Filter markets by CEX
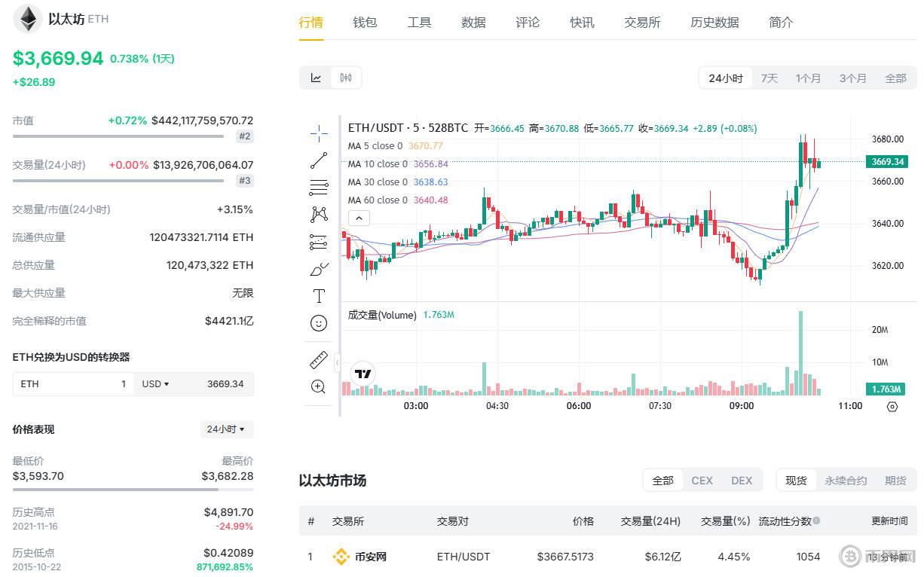This screenshot has height=577, width=924. pos(702,481)
